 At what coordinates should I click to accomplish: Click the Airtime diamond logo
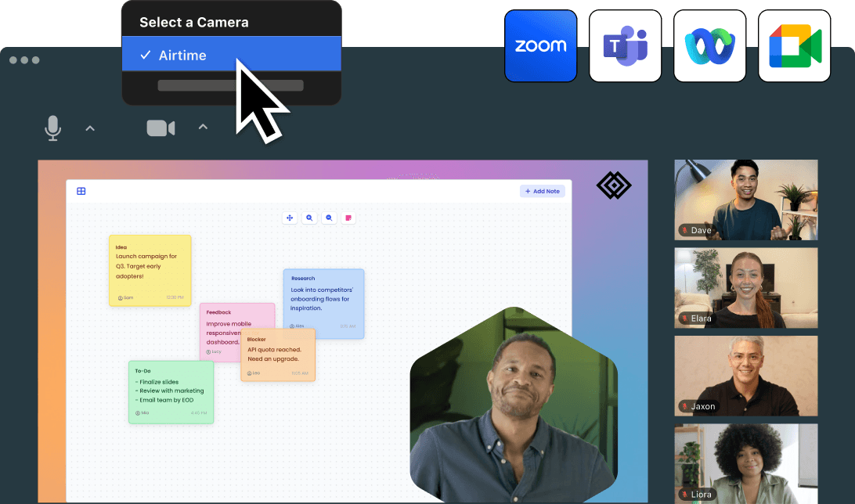[614, 185]
